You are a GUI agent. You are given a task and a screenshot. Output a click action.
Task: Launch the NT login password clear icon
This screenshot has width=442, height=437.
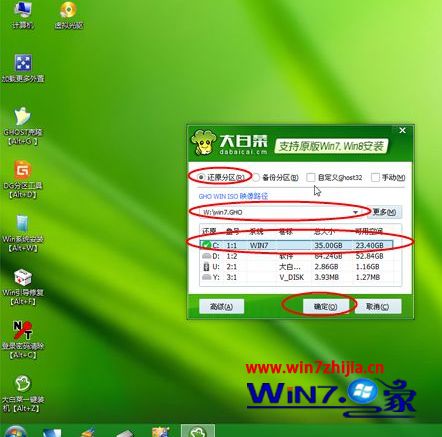pos(22,340)
